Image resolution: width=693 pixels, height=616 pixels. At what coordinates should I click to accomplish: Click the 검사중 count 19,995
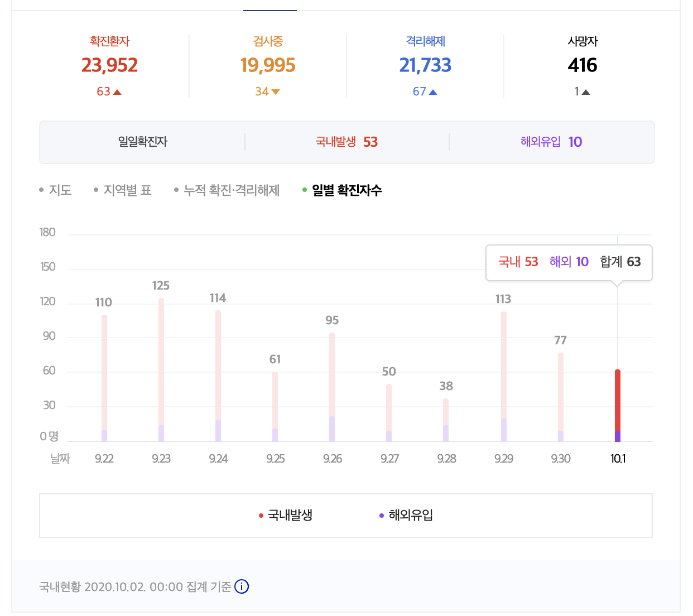point(268,65)
